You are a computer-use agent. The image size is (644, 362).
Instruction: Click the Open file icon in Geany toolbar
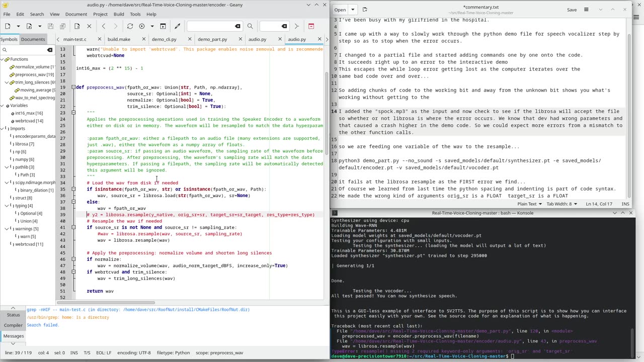tap(29, 26)
